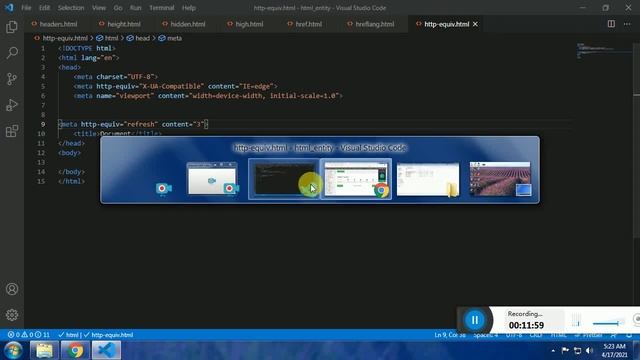Open the Run and Debug view

point(12,105)
